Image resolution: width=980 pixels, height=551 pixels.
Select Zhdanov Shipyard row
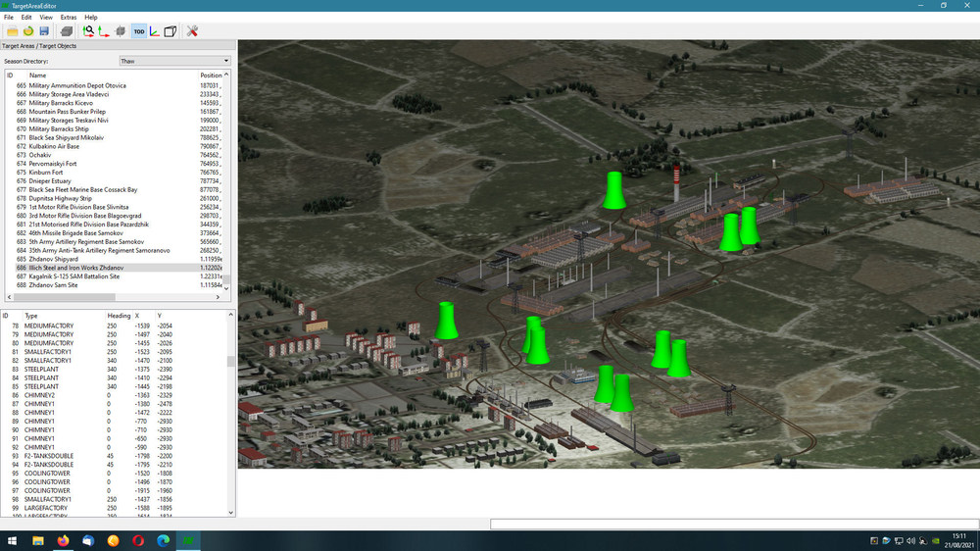118,259
